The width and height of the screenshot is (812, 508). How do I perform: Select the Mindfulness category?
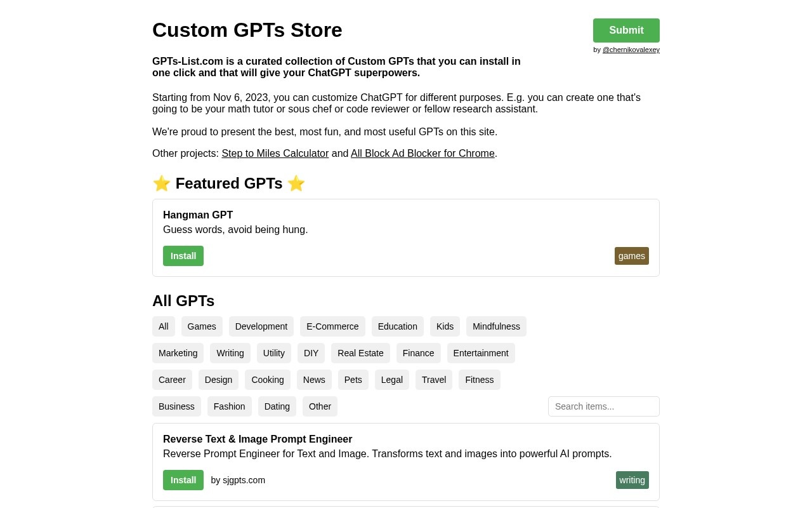coord(496,326)
